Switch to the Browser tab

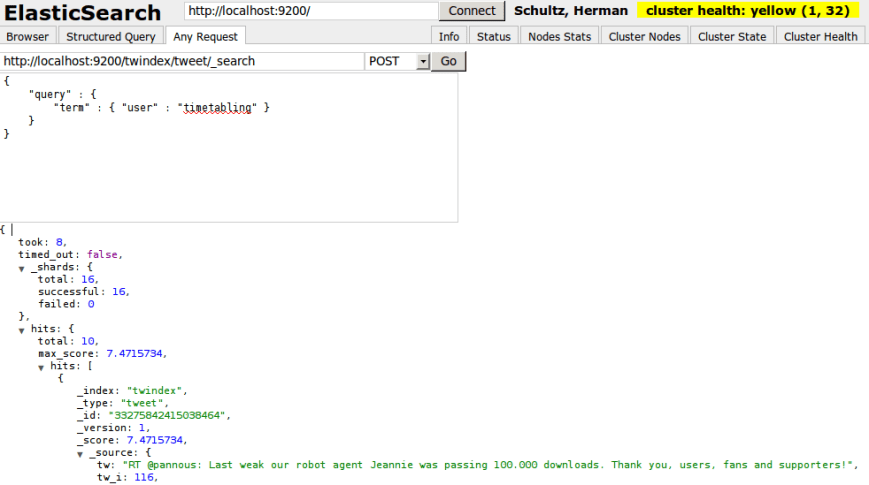27,36
